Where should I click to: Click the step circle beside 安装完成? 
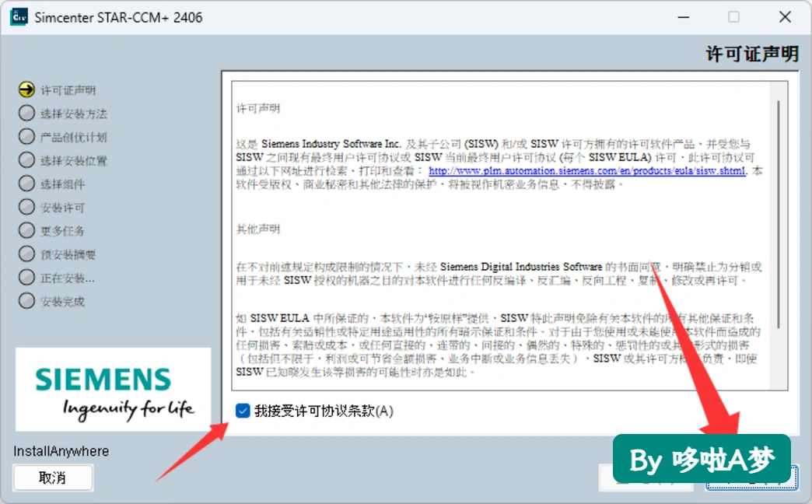pos(26,301)
